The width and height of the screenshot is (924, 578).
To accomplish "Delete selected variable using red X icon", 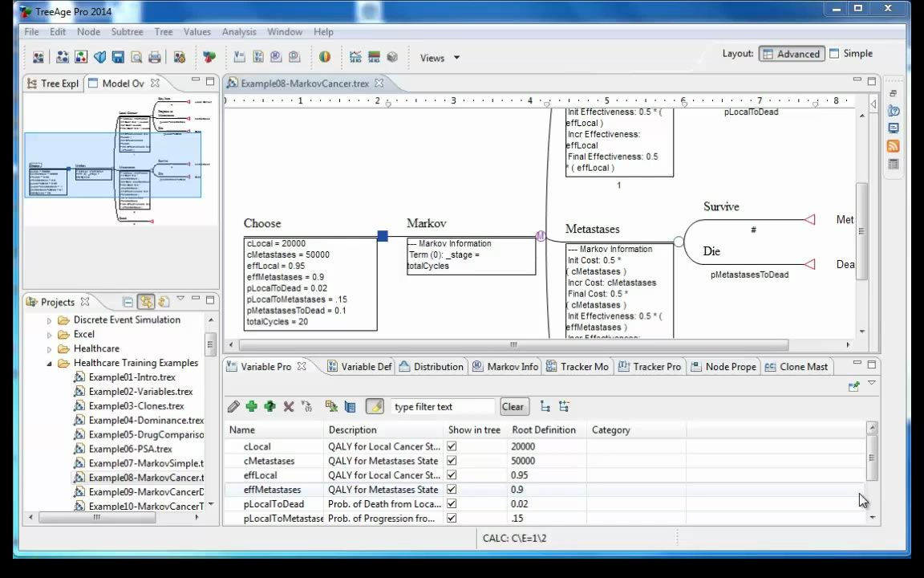I will (x=288, y=406).
